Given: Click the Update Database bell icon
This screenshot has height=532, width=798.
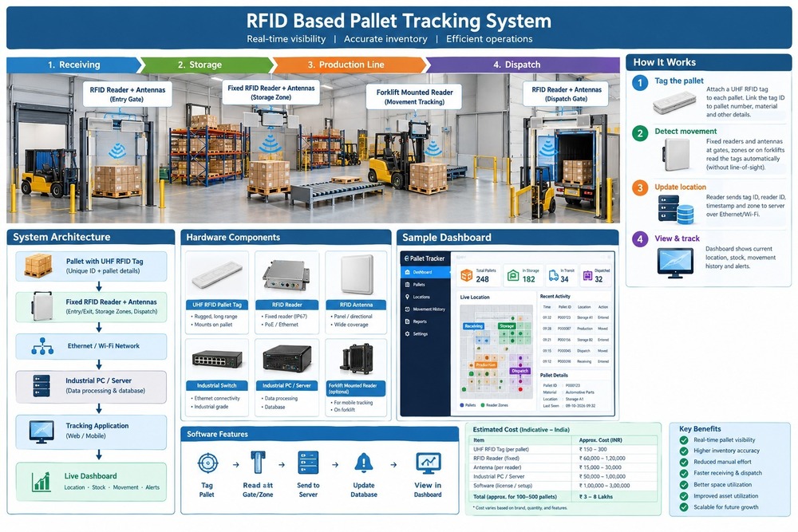Looking at the screenshot, I should click(x=363, y=463).
